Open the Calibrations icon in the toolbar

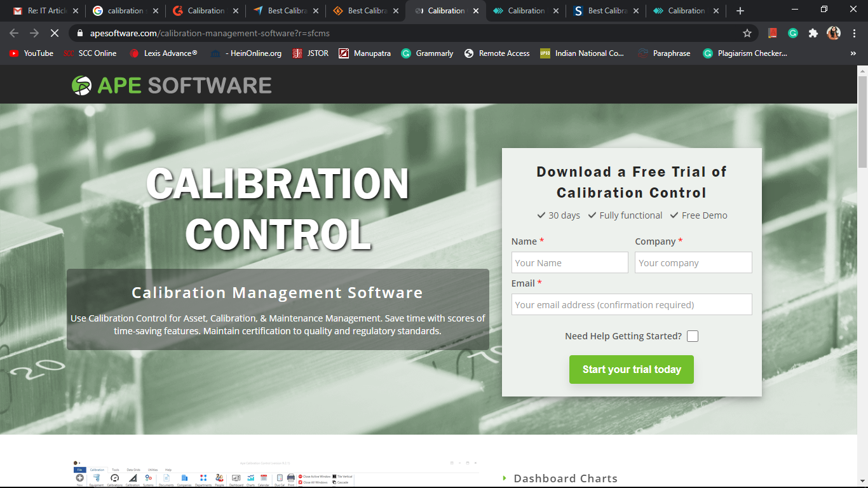(x=114, y=478)
